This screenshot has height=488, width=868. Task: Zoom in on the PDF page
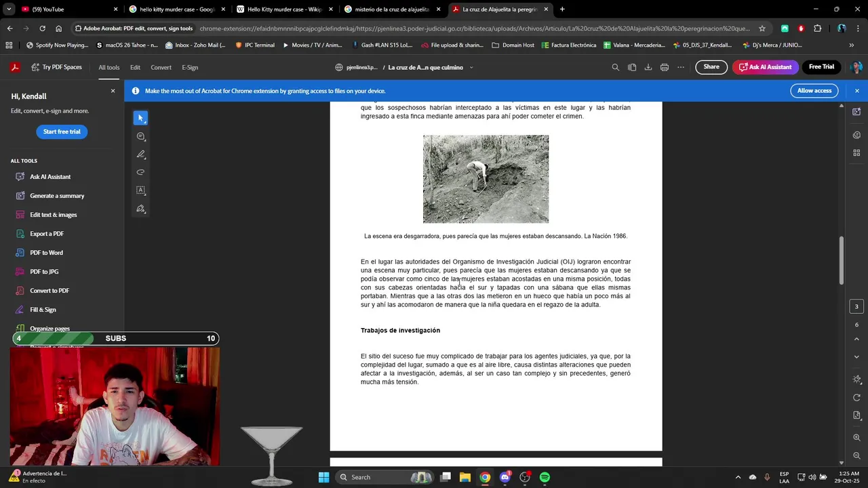tap(856, 438)
